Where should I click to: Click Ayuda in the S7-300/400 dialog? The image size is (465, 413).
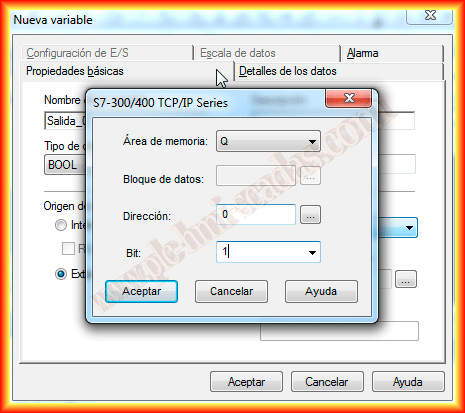(x=321, y=291)
